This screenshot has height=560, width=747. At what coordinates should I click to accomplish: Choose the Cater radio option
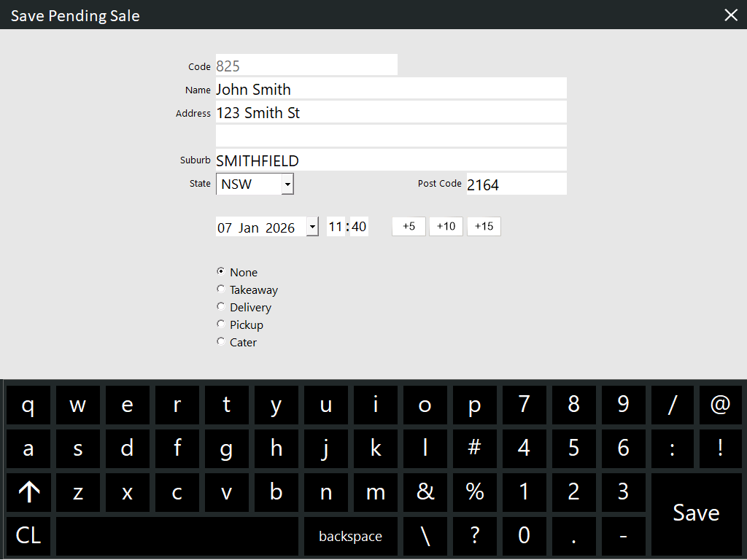coord(221,342)
